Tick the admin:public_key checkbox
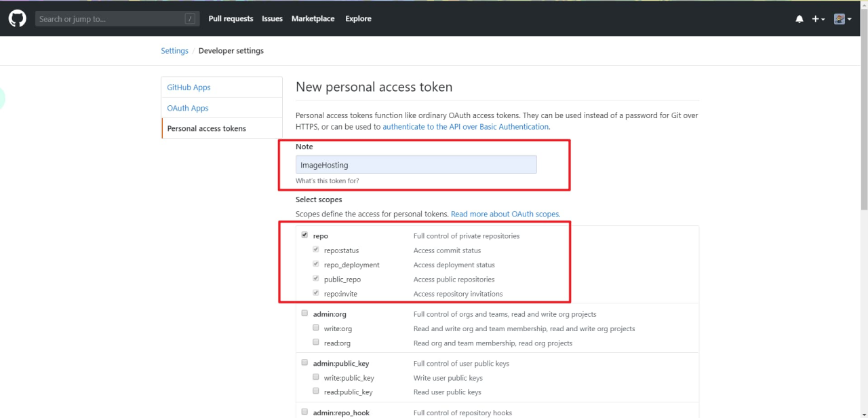The width and height of the screenshot is (868, 418). tap(304, 362)
